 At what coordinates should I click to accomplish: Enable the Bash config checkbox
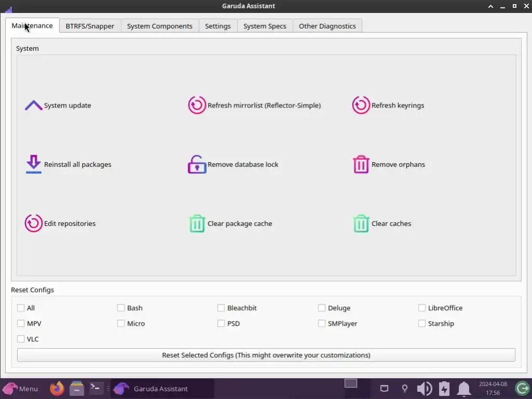point(121,308)
